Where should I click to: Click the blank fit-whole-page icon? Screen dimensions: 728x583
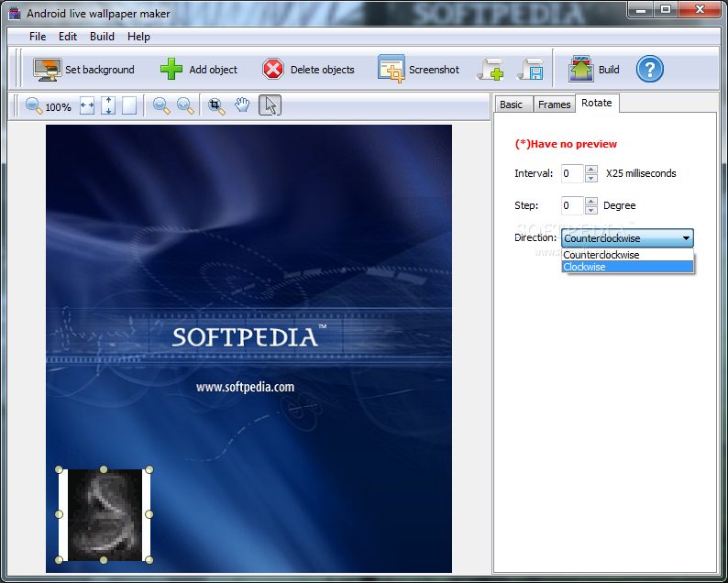[x=129, y=105]
